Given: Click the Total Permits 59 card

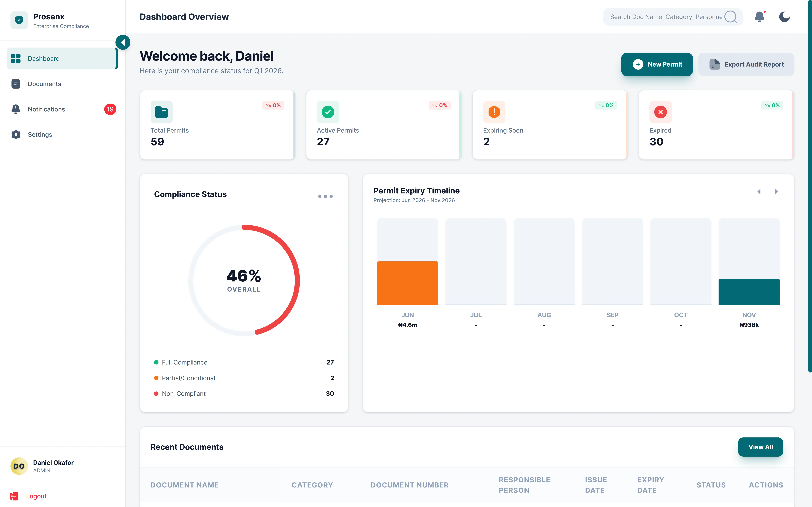Looking at the screenshot, I should [x=217, y=125].
